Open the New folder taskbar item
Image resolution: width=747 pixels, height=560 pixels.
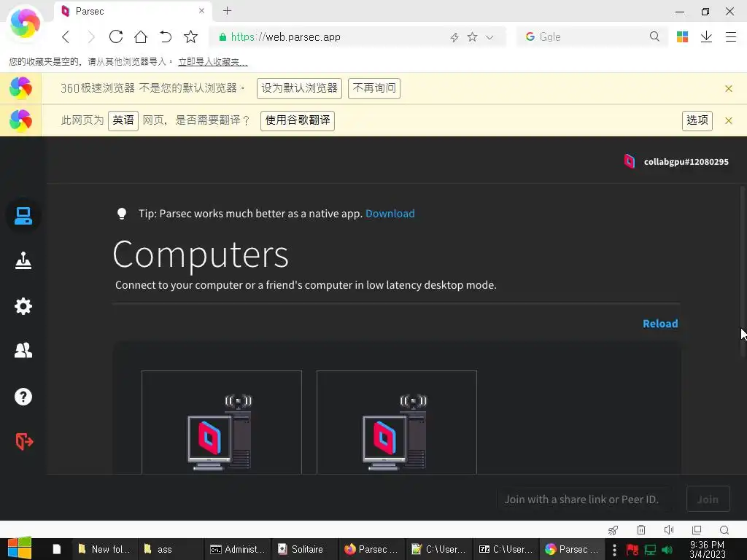tap(105, 549)
